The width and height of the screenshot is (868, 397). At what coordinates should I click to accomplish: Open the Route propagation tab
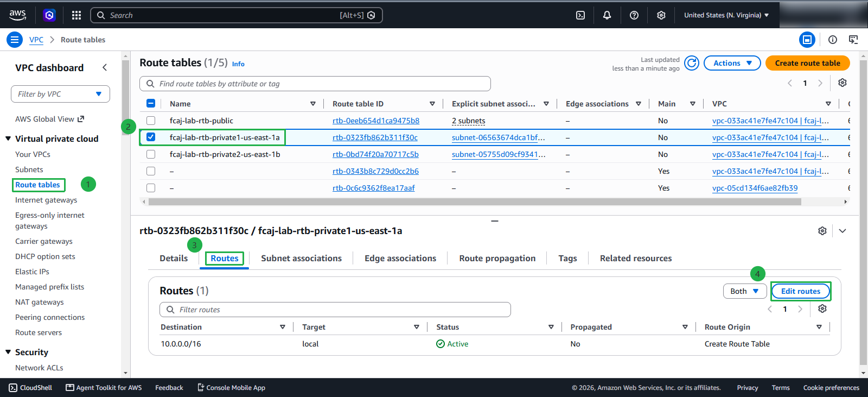[x=497, y=259]
